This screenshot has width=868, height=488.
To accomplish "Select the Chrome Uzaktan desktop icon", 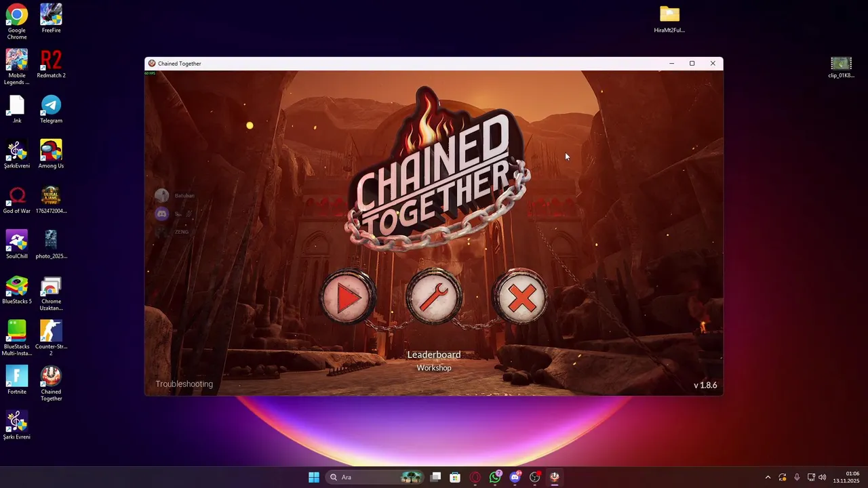I will [51, 293].
